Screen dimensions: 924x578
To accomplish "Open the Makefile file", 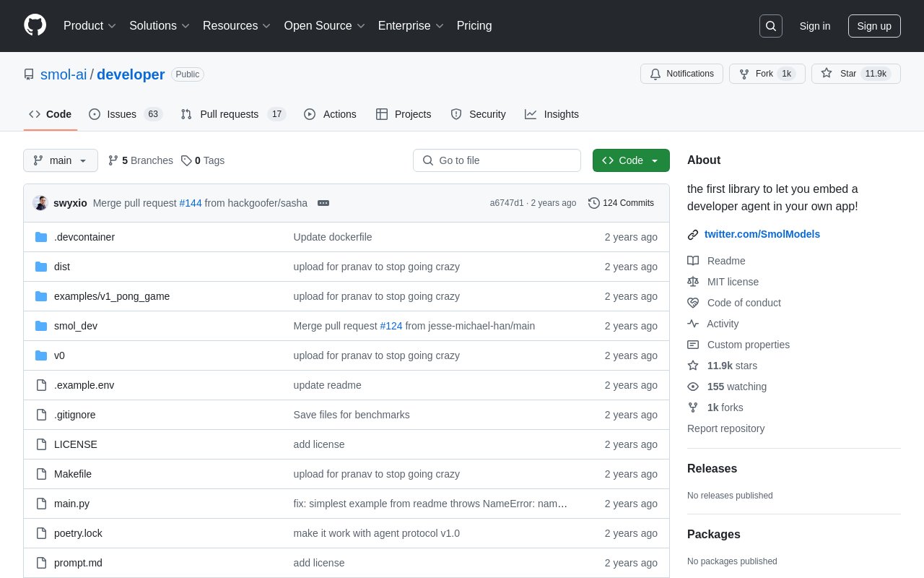I will [73, 474].
